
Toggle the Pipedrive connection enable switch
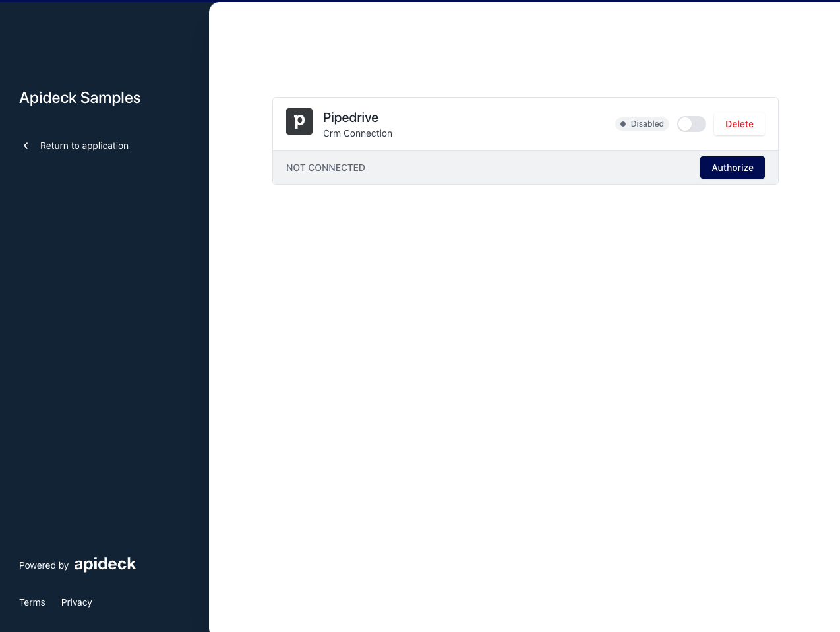coord(692,124)
